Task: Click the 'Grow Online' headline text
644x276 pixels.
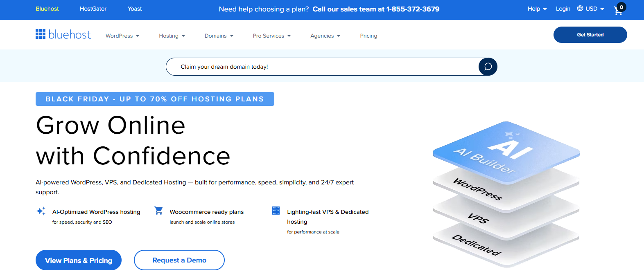Action: pyautogui.click(x=111, y=125)
